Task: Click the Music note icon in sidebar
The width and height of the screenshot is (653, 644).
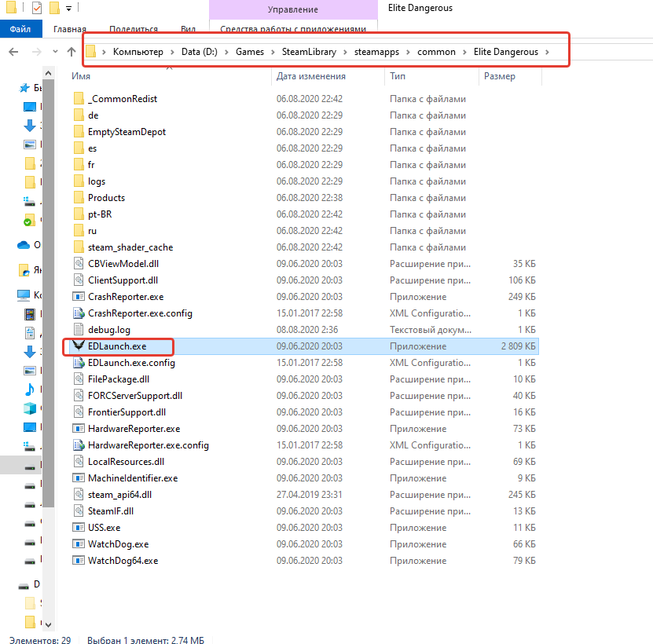Action: point(30,390)
